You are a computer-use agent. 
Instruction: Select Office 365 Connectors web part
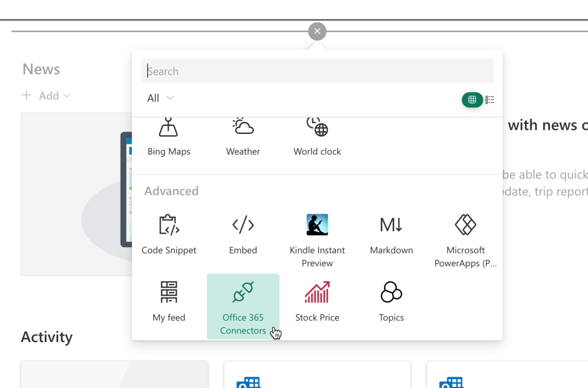click(243, 306)
